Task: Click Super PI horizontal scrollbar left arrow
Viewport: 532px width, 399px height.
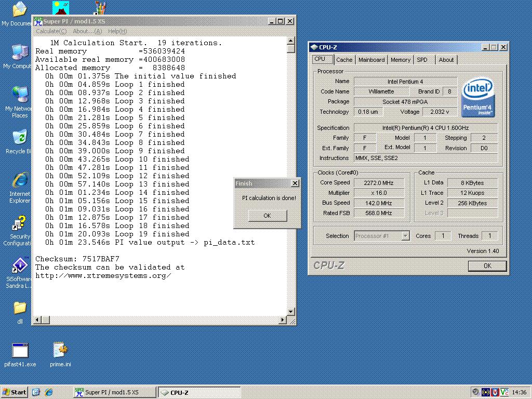Action: [37, 320]
